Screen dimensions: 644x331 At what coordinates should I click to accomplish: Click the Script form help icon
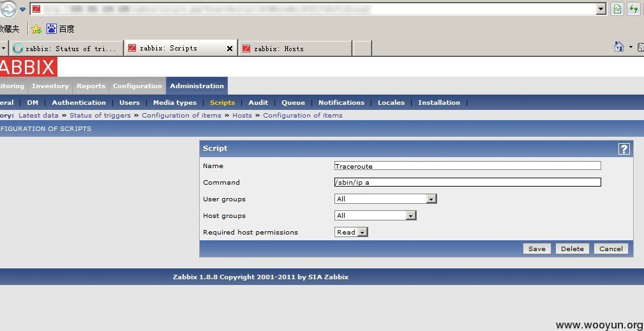[624, 148]
